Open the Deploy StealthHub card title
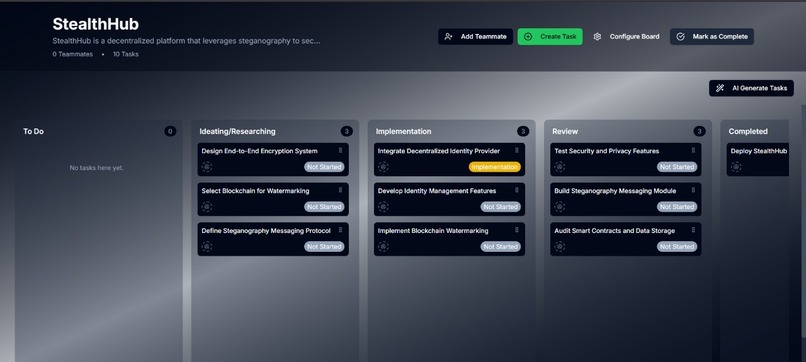Image resolution: width=806 pixels, height=362 pixels. click(759, 151)
